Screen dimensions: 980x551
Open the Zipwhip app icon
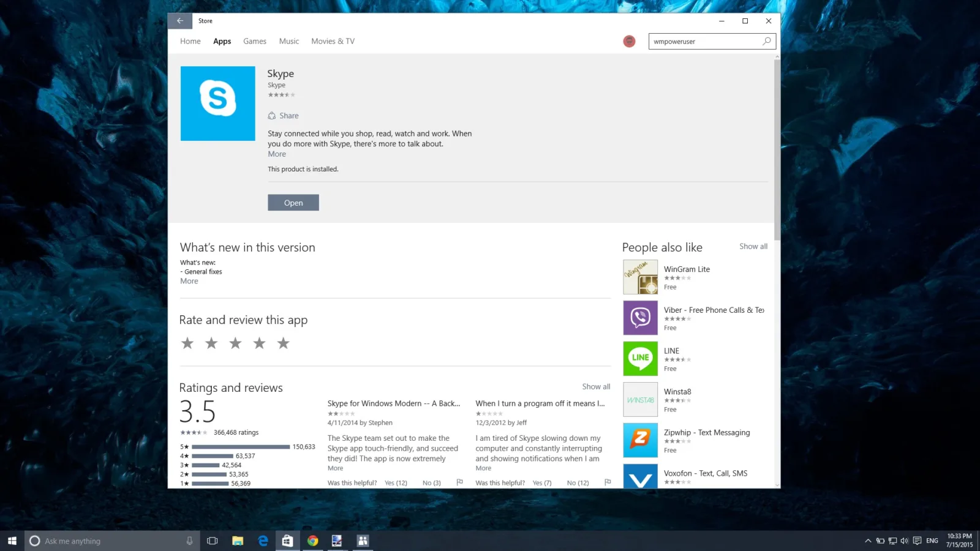(x=640, y=440)
